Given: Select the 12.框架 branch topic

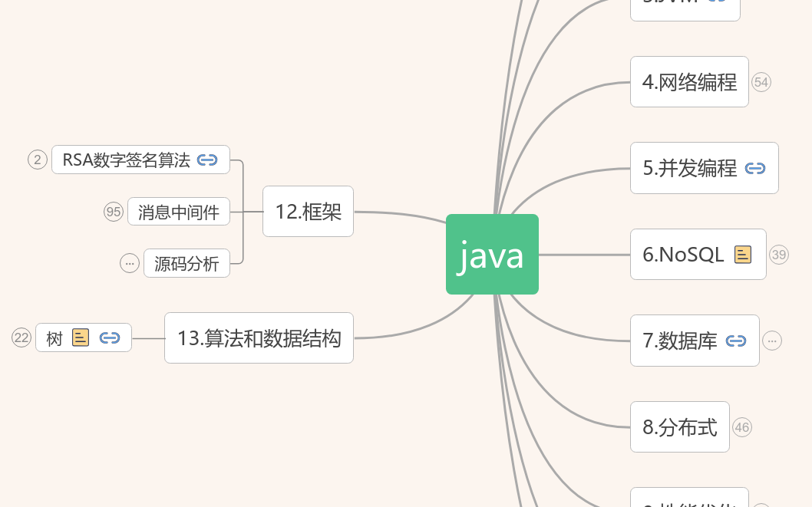Looking at the screenshot, I should [x=308, y=211].
